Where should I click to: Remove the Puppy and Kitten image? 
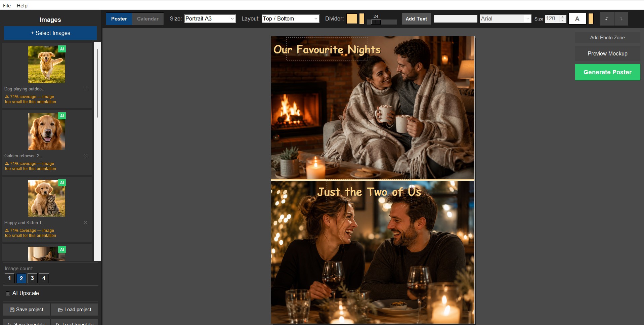(85, 223)
